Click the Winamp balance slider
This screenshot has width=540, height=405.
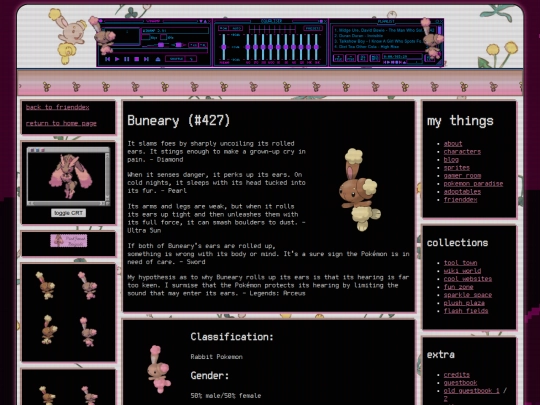[x=179, y=45]
